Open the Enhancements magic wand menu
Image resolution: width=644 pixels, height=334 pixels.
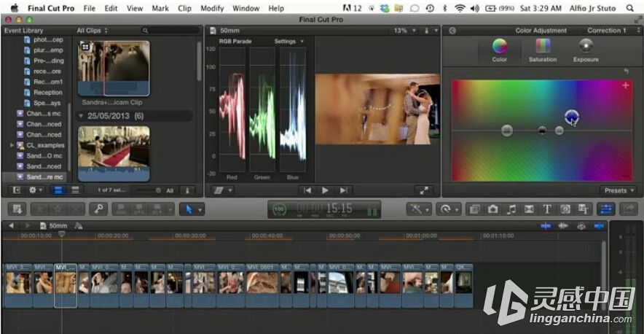tap(419, 209)
